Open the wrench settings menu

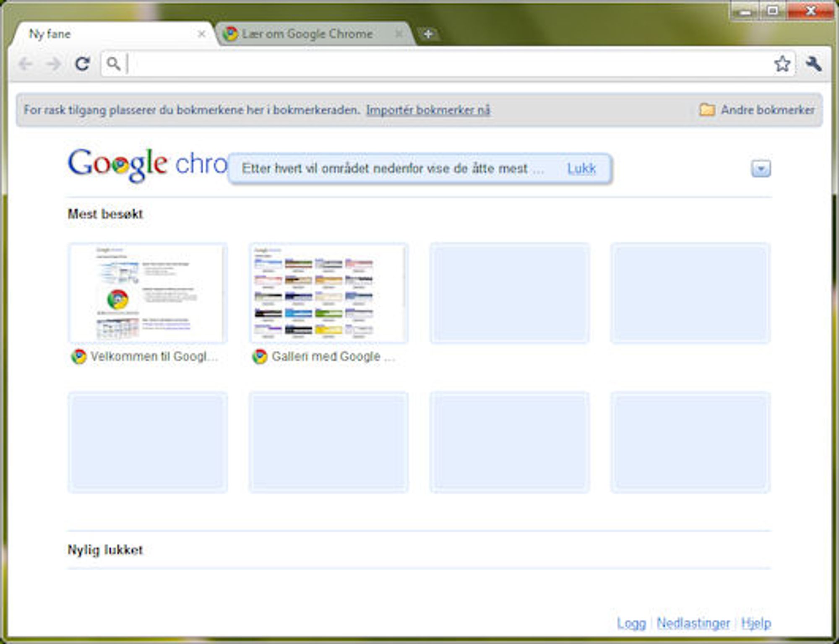pyautogui.click(x=813, y=64)
